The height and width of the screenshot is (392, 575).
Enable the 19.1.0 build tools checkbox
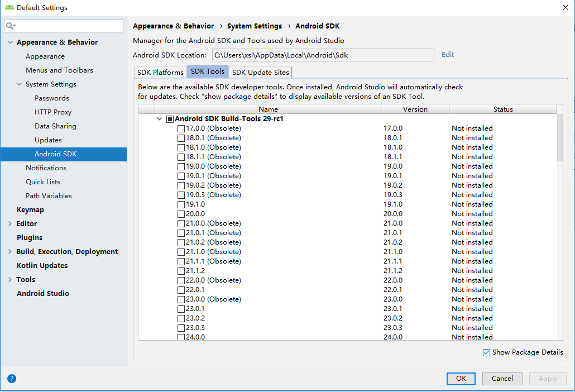tap(181, 204)
